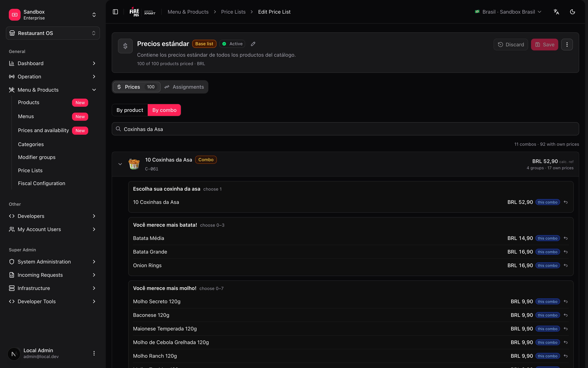Reset price for Maionese Temperada 120g

pyautogui.click(x=566, y=329)
